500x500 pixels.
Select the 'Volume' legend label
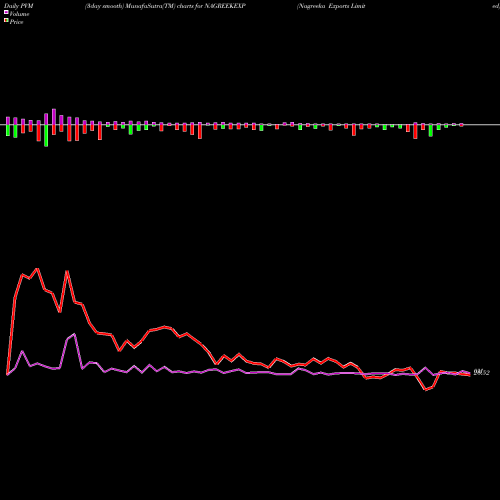pos(19,14)
